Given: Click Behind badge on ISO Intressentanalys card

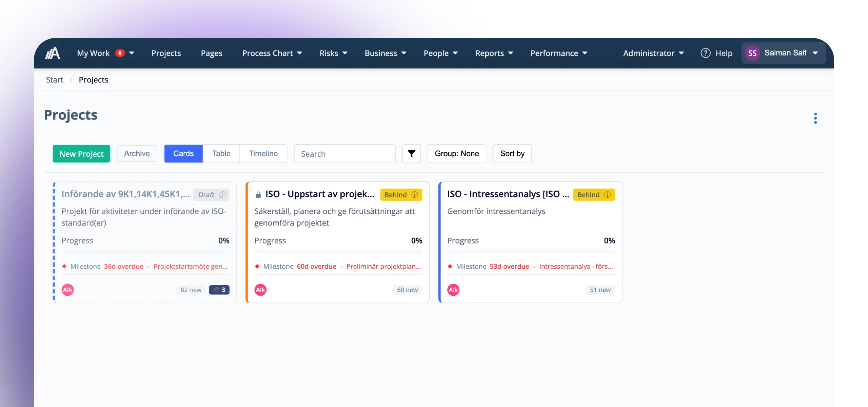Looking at the screenshot, I should tap(594, 195).
